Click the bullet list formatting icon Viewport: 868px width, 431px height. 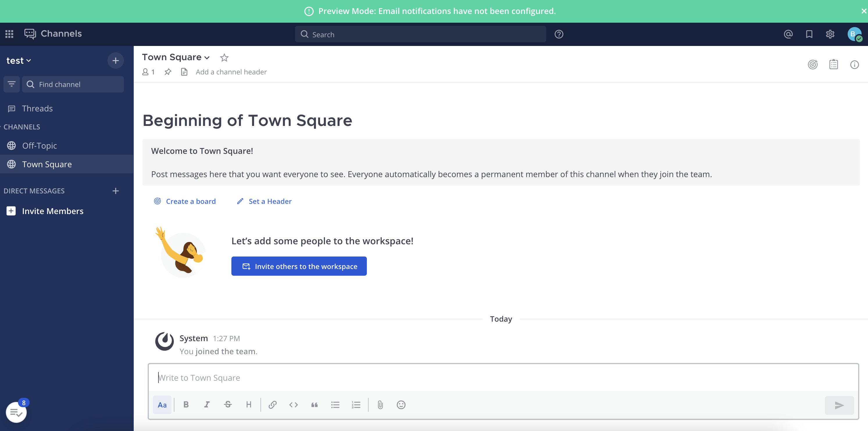pyautogui.click(x=336, y=405)
